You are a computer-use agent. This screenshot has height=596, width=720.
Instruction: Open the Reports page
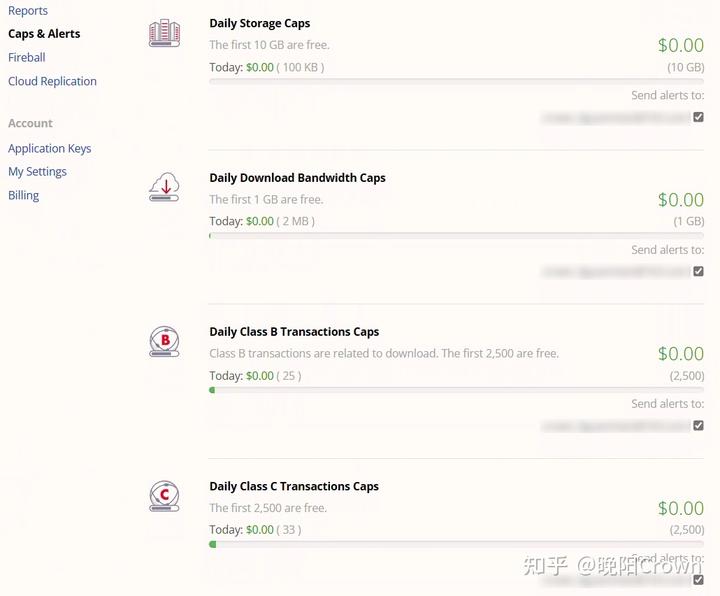click(x=28, y=11)
